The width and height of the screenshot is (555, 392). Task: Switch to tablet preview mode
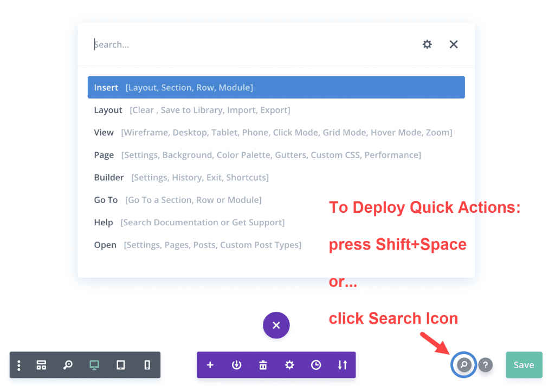pos(120,365)
